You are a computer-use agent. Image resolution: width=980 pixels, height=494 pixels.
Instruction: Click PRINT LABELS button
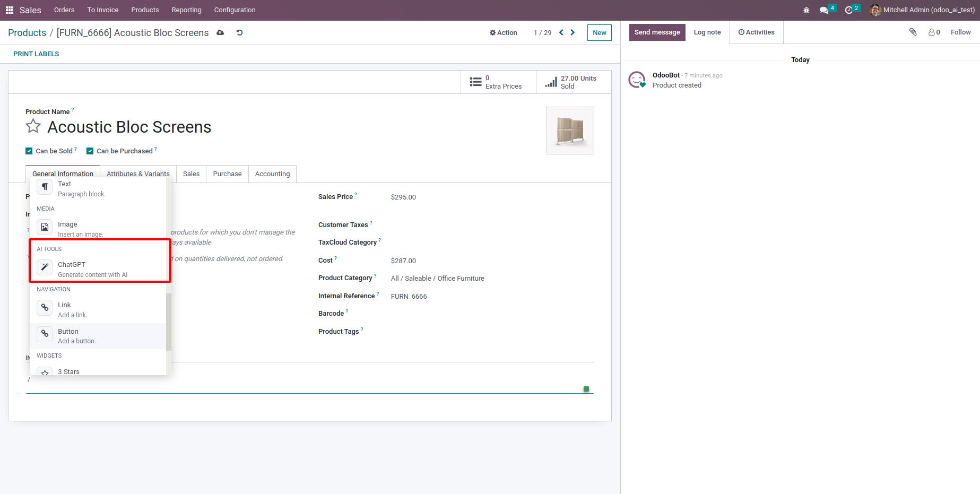[36, 54]
